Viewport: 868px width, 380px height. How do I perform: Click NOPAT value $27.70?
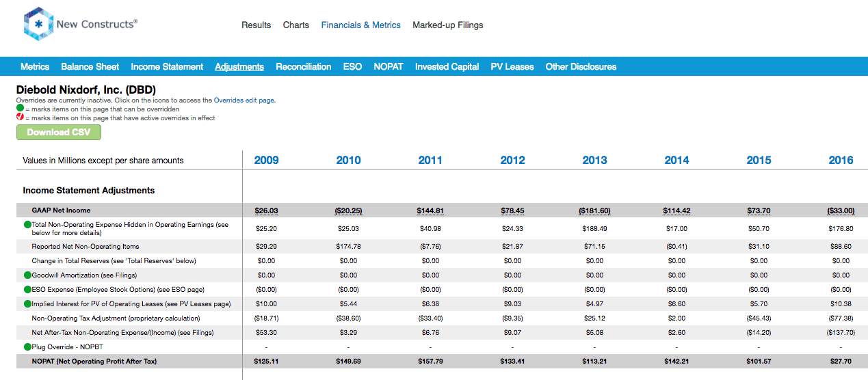(x=841, y=362)
